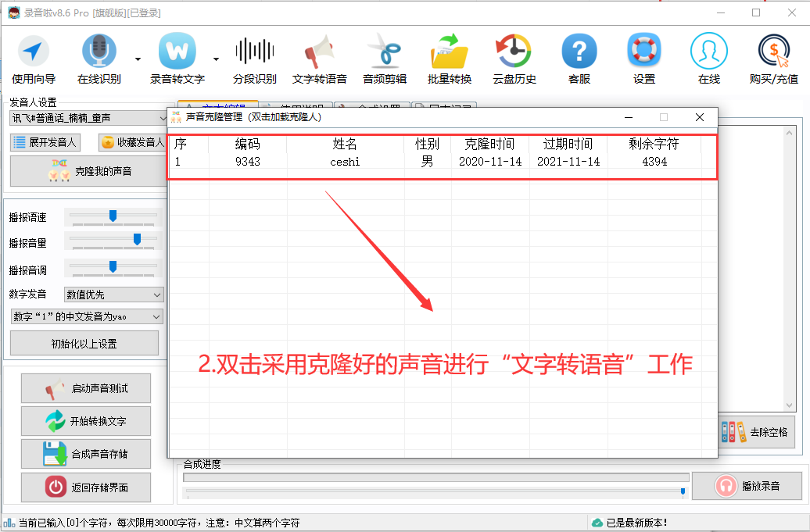Open the 发音人 dropdown 讯飞#普通话_楠楠_童声
The image size is (810, 532).
[x=88, y=118]
